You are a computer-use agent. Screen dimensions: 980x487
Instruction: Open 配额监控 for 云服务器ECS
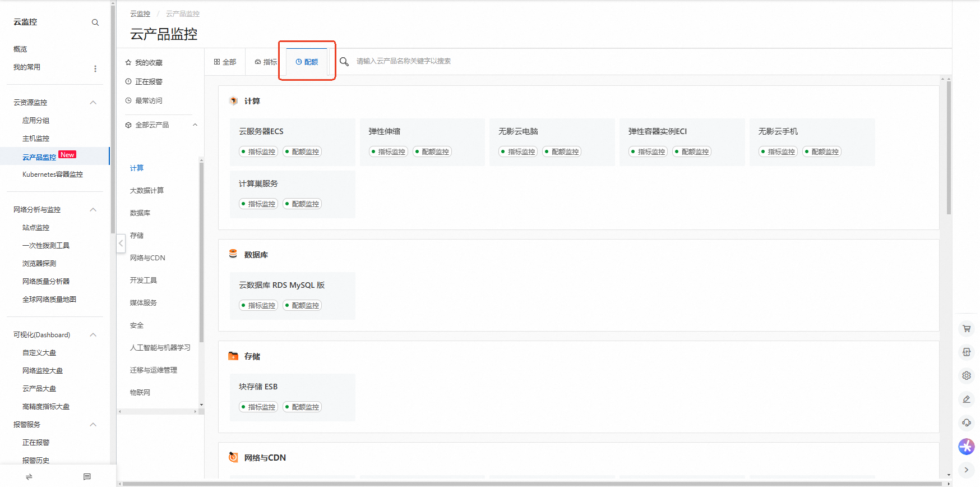[302, 151]
